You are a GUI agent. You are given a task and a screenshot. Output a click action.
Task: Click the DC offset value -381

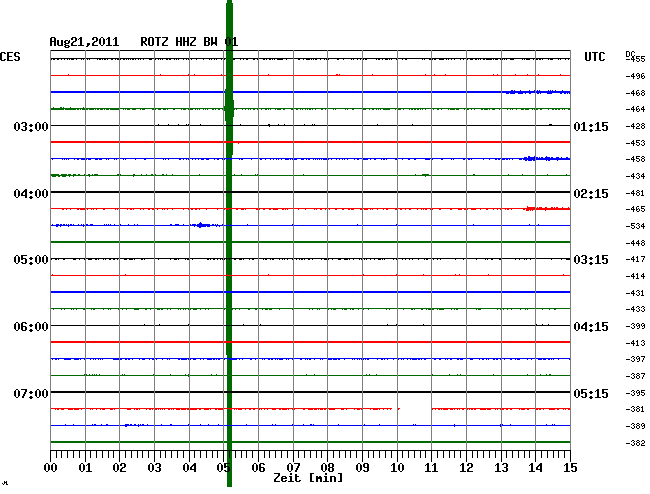coord(635,409)
